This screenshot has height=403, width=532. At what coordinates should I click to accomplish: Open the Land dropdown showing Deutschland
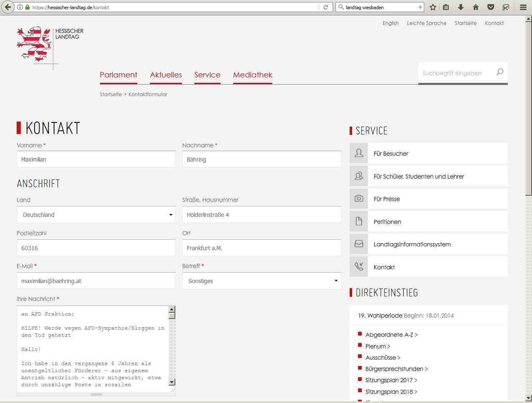[96, 215]
